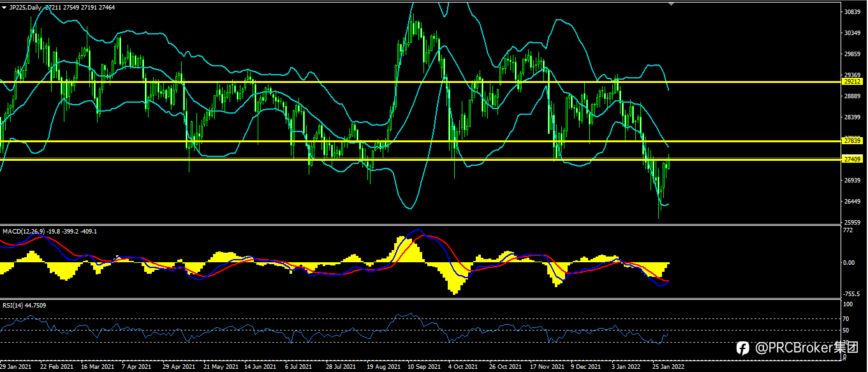Click the 3 Jan 2022 date label
Viewport: 868px width, 372px height.
(x=626, y=368)
